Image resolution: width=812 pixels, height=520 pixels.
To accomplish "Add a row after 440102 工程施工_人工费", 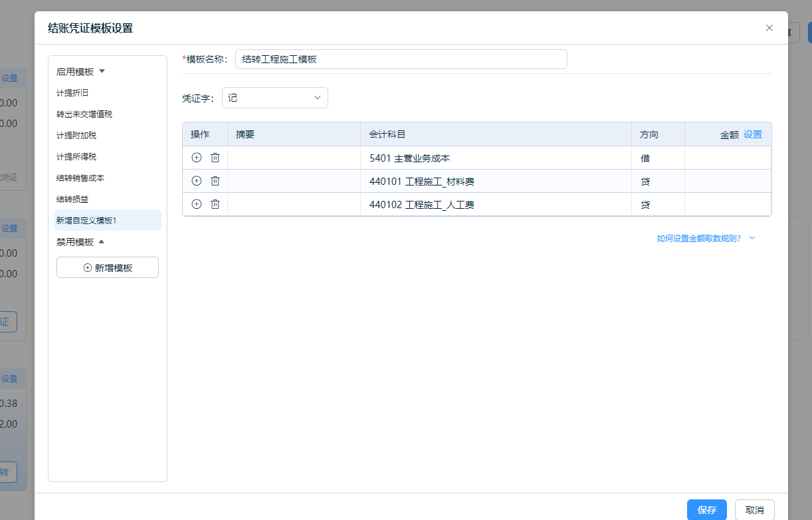I will coord(196,204).
